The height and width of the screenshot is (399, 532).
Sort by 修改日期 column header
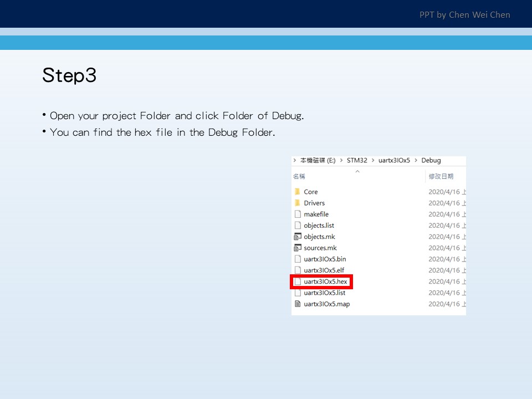[441, 176]
